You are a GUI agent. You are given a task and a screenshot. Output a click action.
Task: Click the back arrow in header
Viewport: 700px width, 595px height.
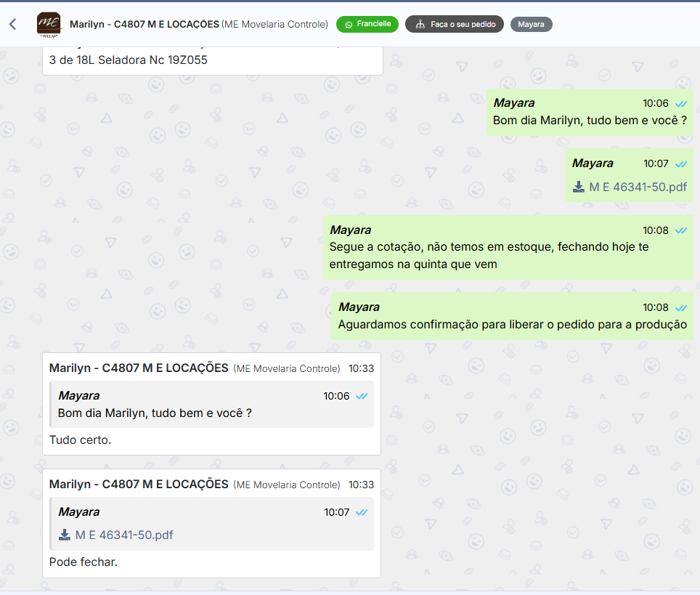tap(12, 25)
